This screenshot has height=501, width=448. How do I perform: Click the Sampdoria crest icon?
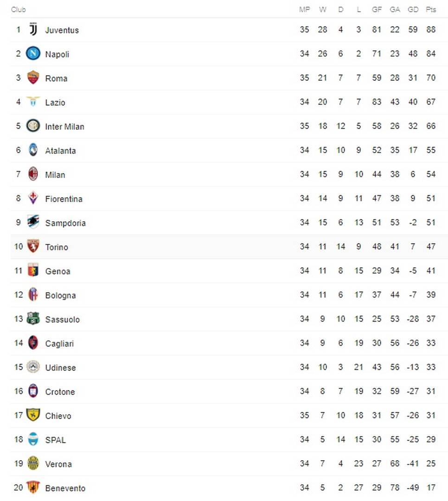point(33,222)
